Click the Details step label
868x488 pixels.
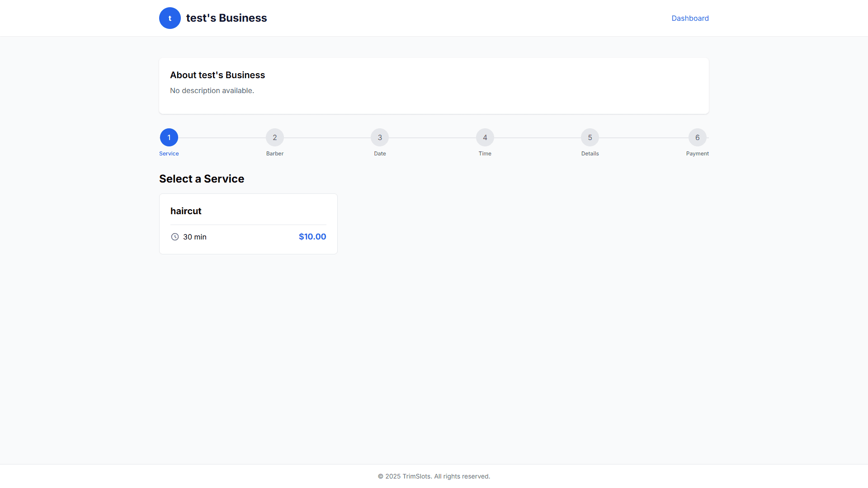(590, 154)
